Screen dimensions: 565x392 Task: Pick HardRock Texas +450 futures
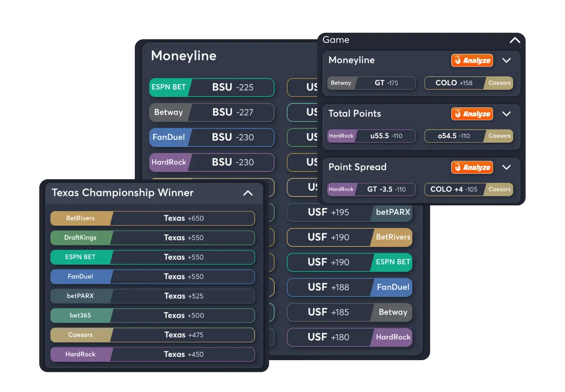pos(153,354)
